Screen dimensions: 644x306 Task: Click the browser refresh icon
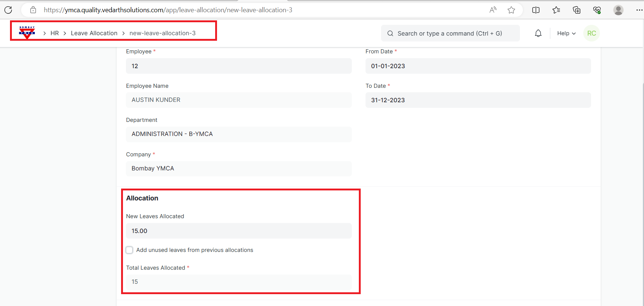pos(8,10)
